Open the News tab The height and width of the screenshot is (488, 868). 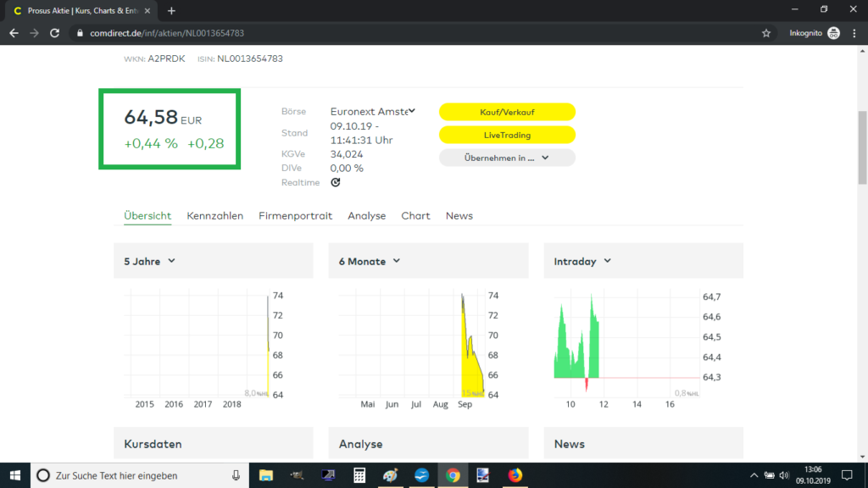click(x=459, y=216)
